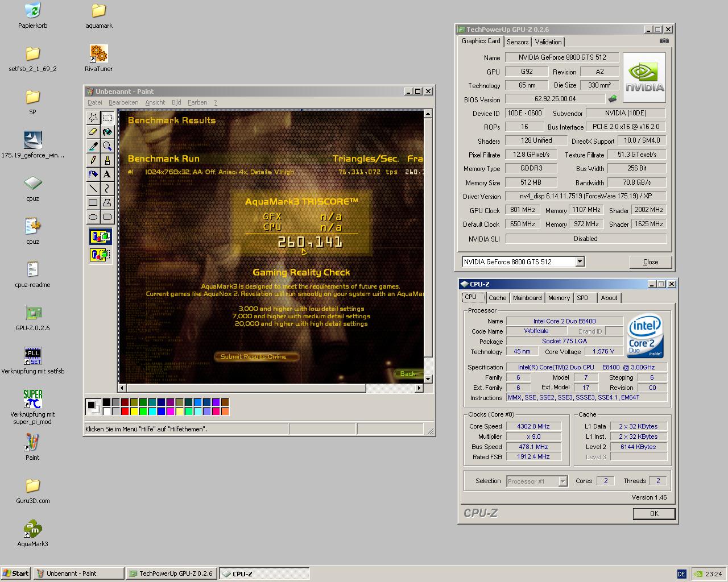This screenshot has width=728, height=582.
Task: Open the aquamark folder on desktop
Action: coord(98,15)
